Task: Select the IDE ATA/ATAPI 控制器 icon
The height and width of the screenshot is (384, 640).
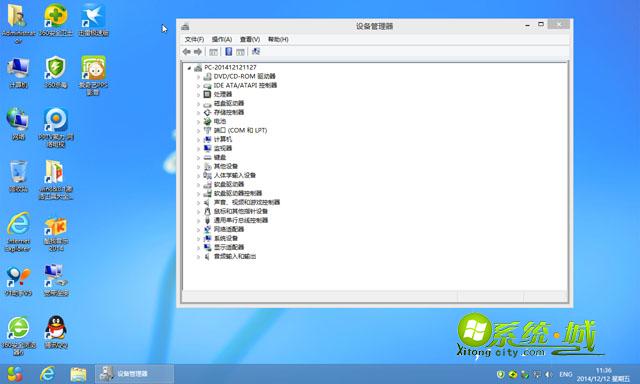Action: tap(207, 86)
